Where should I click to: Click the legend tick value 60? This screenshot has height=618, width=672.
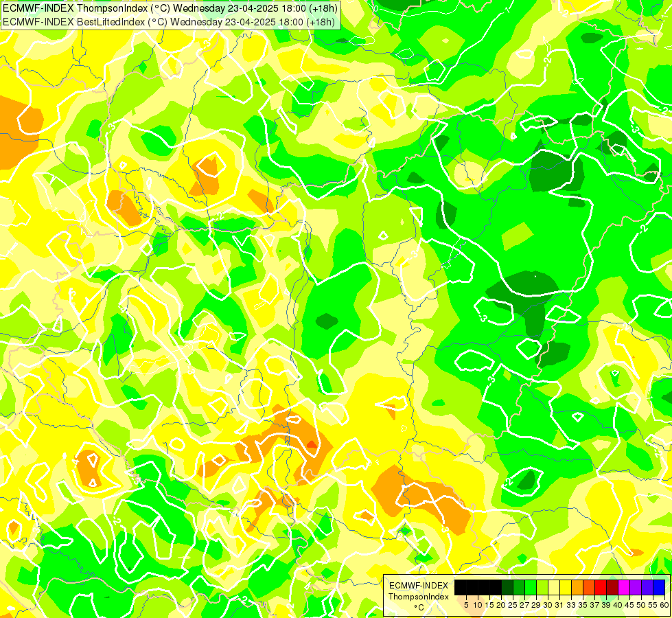pyautogui.click(x=664, y=605)
